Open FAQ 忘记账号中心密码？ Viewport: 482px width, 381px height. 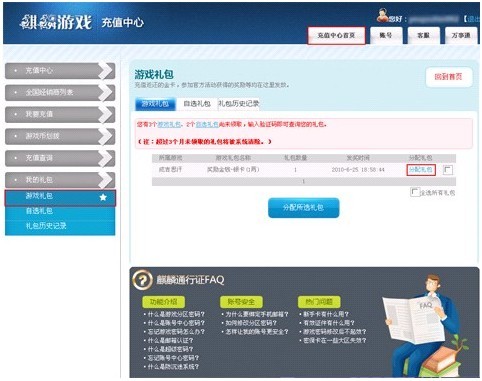pyautogui.click(x=173, y=358)
